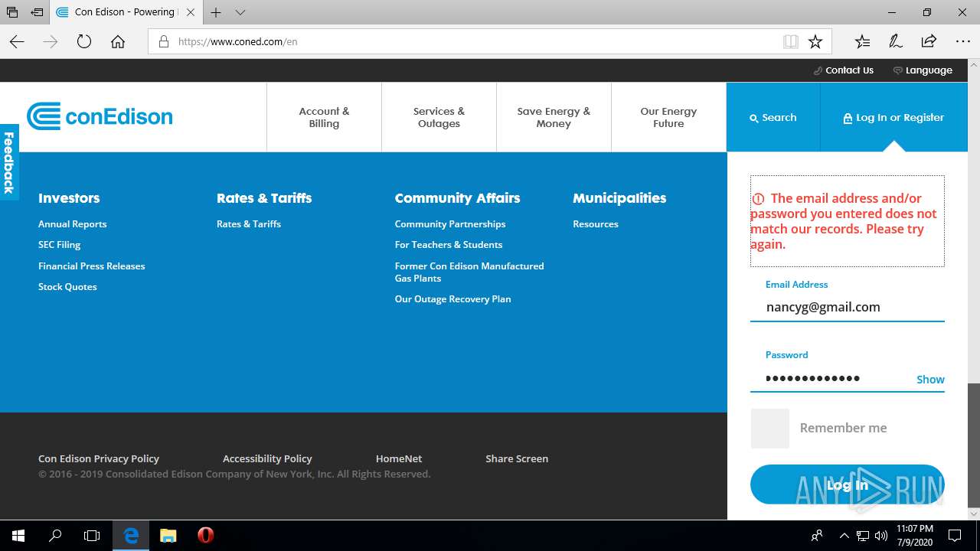
Task: Open volume control
Action: pyautogui.click(x=881, y=536)
